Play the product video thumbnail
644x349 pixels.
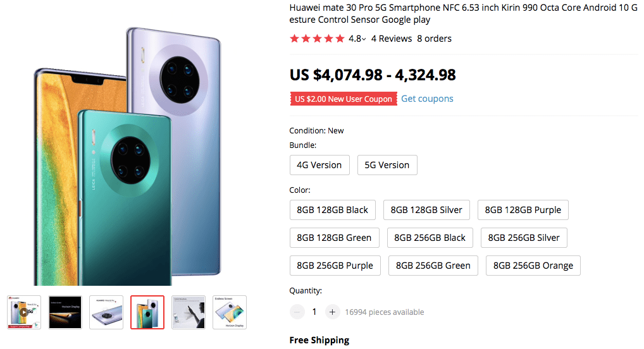coord(24,312)
